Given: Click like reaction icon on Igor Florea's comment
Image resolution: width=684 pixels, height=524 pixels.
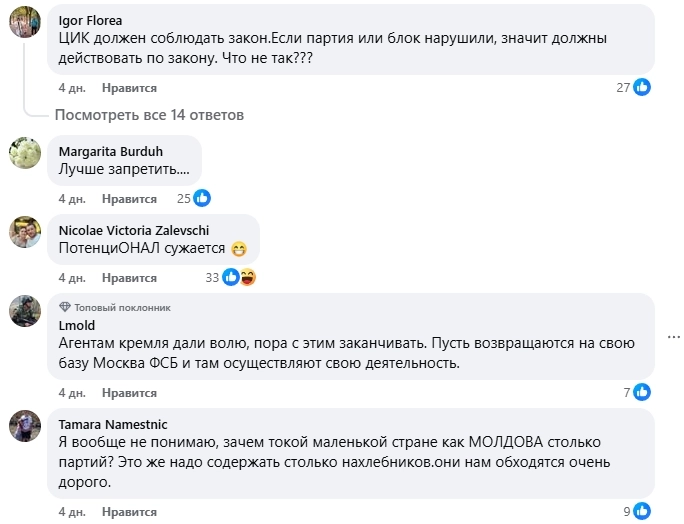Looking at the screenshot, I should [643, 87].
